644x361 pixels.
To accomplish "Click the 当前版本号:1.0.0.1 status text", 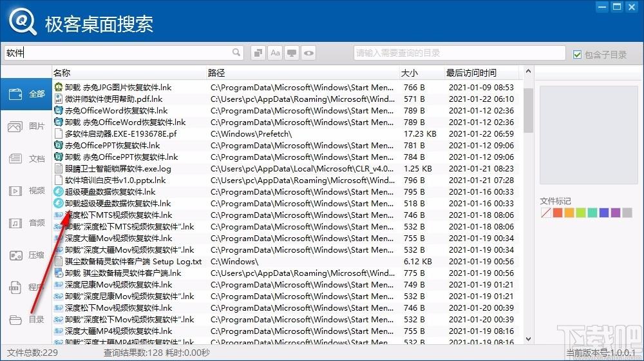I will tap(601, 353).
